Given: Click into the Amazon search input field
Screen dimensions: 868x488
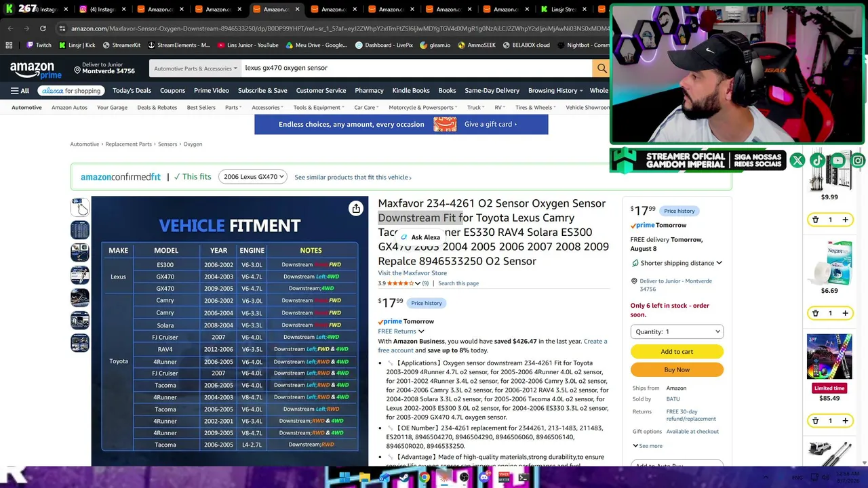Looking at the screenshot, I should tap(416, 68).
